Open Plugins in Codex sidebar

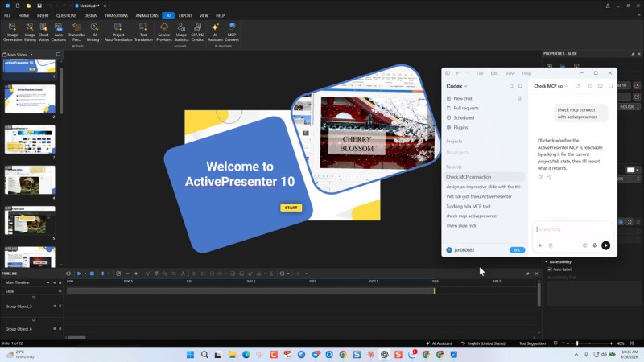point(460,127)
